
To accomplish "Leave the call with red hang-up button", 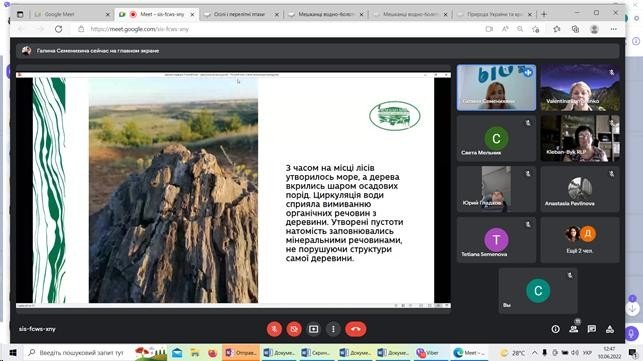I will pos(356,329).
